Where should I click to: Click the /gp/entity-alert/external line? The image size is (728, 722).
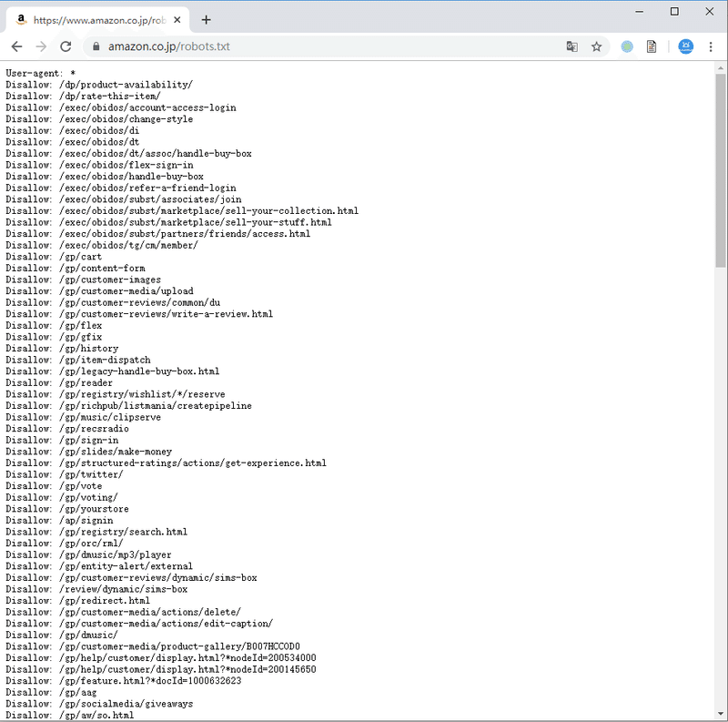click(99, 566)
